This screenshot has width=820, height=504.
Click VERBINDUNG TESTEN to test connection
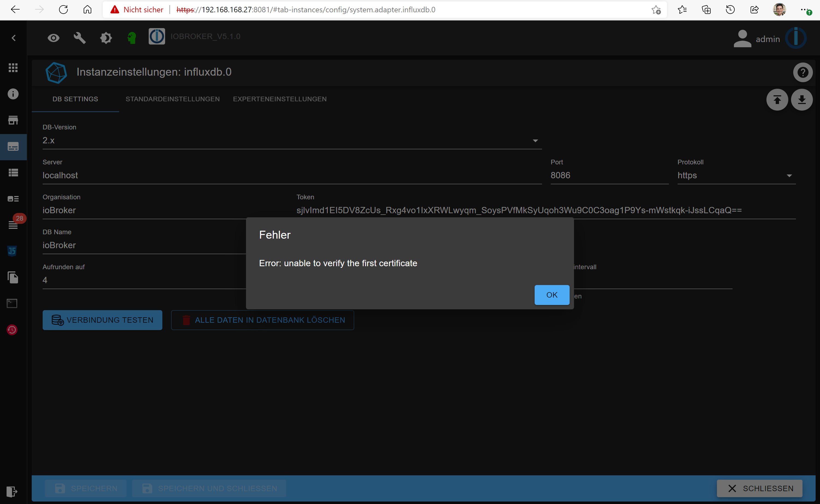click(102, 320)
